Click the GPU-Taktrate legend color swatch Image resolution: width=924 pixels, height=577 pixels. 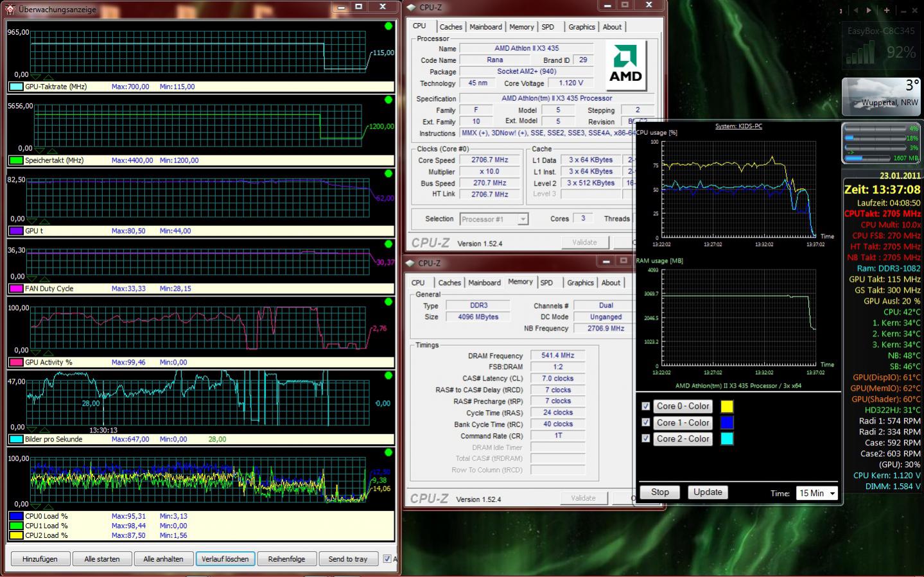[x=17, y=87]
